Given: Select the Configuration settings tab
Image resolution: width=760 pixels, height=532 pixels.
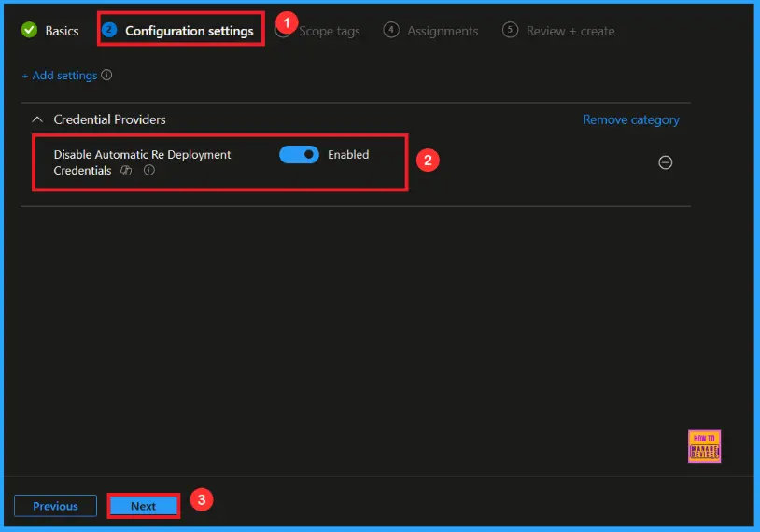Looking at the screenshot, I should click(x=189, y=31).
